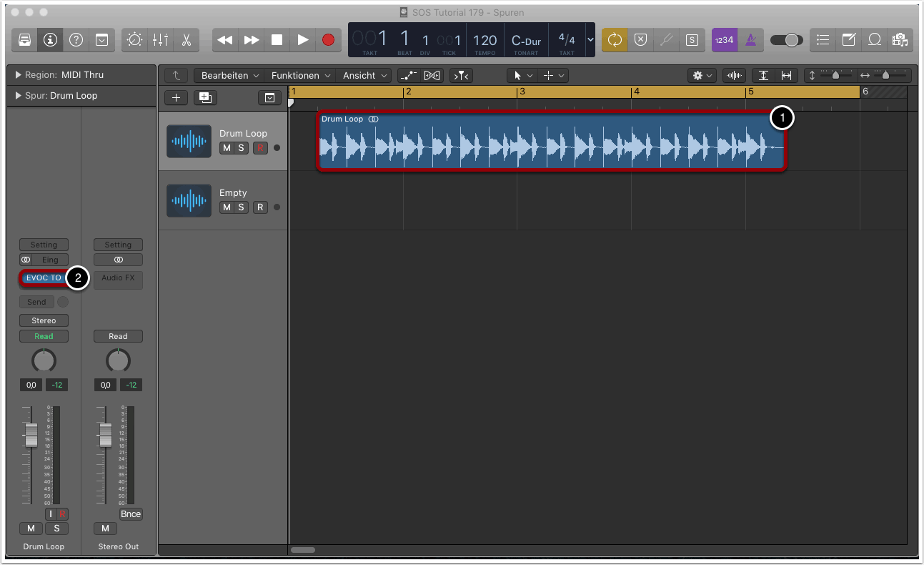Open the Bearbeiten menu
This screenshot has width=924, height=565.
point(228,75)
